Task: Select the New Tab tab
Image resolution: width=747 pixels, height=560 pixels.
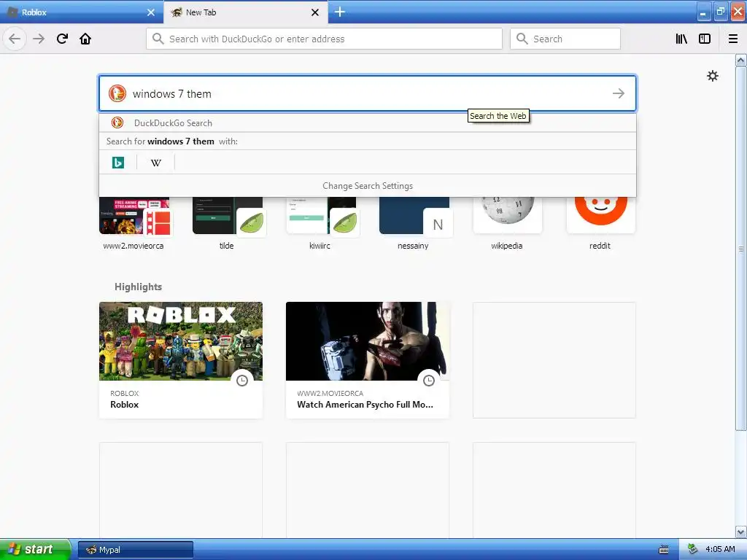Action: click(x=245, y=12)
